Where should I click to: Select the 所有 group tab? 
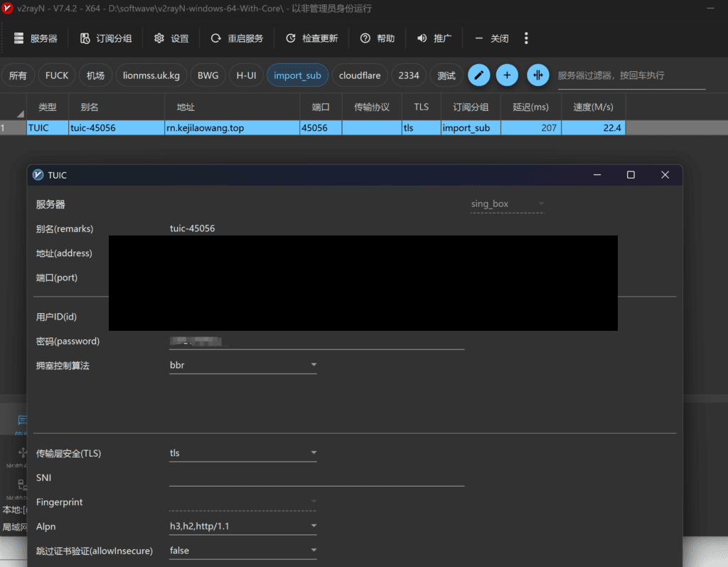coord(18,75)
